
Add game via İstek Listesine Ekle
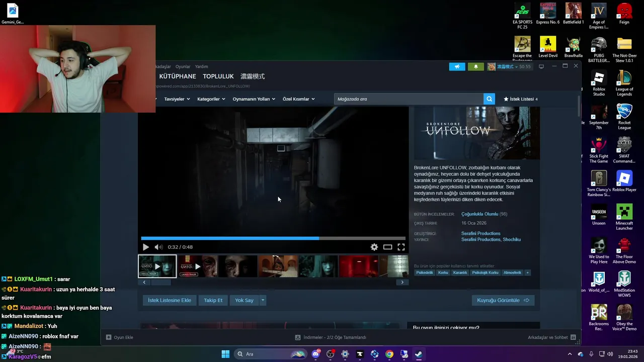[x=169, y=300]
